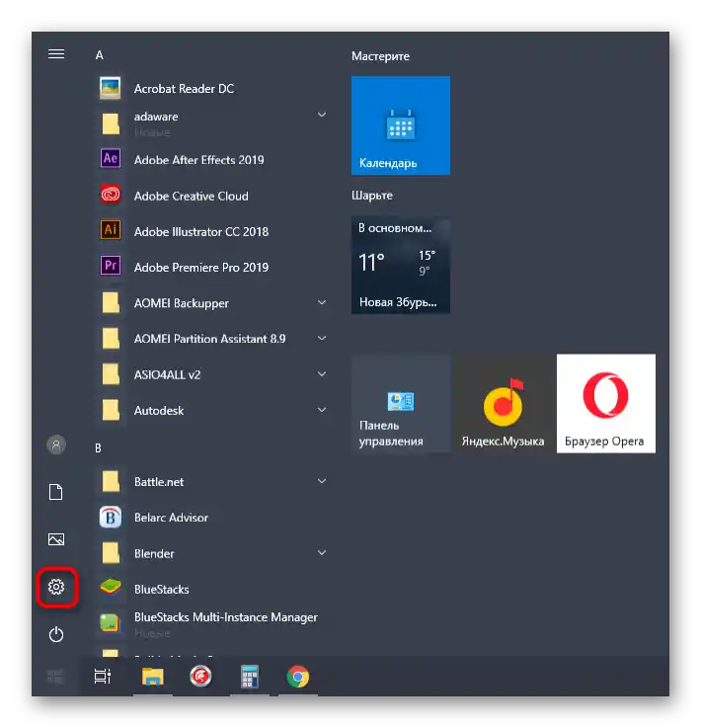Select Adobe Illustrator CC 2018 label
The height and width of the screenshot is (728, 701).
tap(200, 231)
